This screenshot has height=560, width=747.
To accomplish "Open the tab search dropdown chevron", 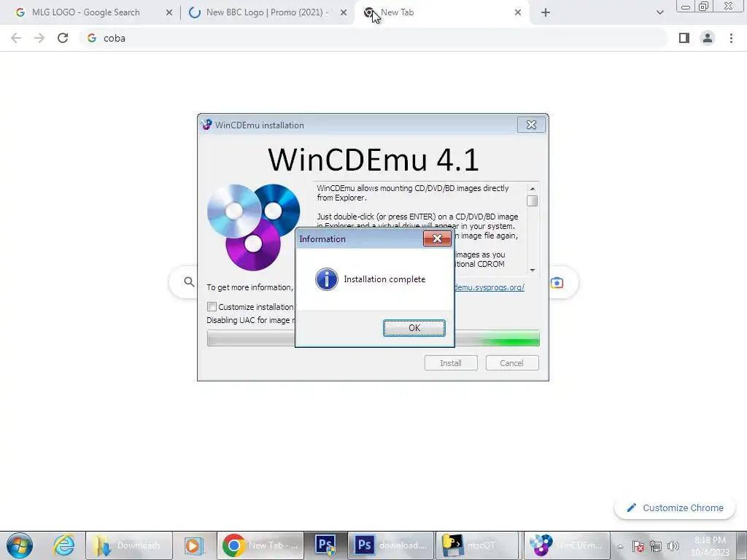I will pos(659,12).
